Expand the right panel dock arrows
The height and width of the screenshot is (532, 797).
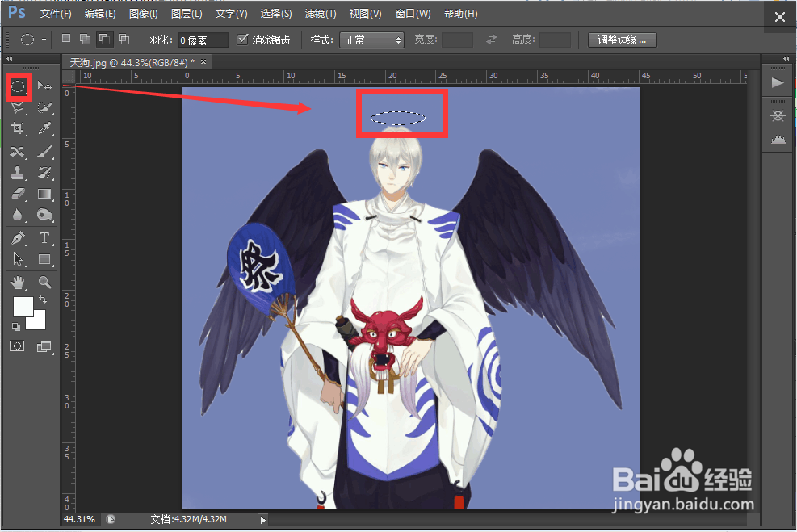(787, 58)
